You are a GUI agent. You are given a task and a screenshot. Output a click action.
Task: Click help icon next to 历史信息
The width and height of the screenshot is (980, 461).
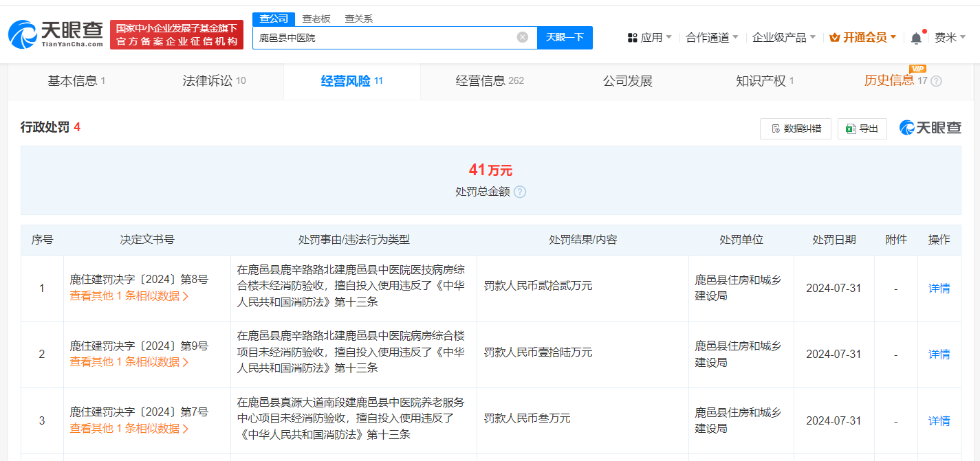(936, 81)
